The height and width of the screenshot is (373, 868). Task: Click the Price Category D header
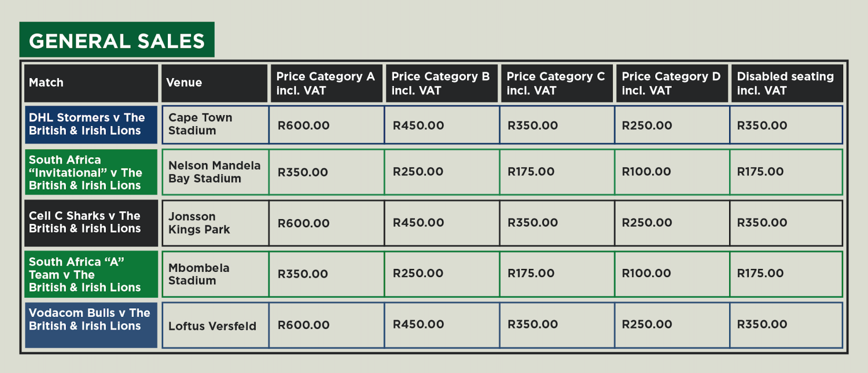coord(672,83)
